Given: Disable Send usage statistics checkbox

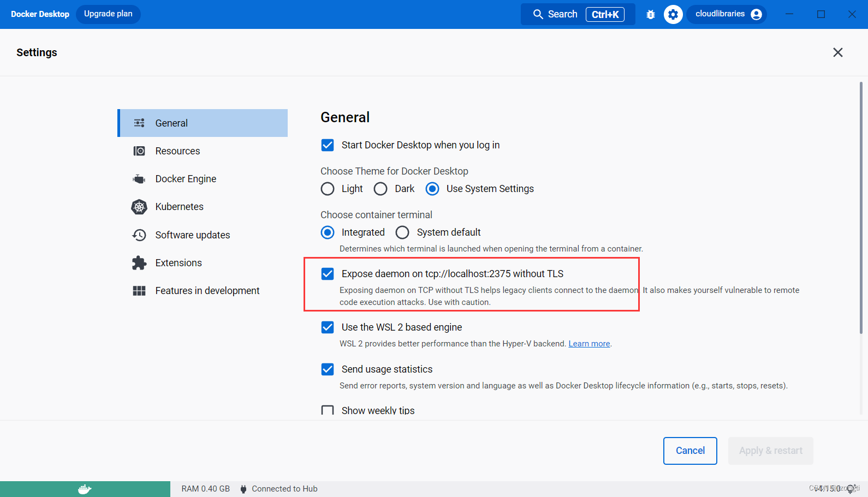Looking at the screenshot, I should tap(328, 369).
